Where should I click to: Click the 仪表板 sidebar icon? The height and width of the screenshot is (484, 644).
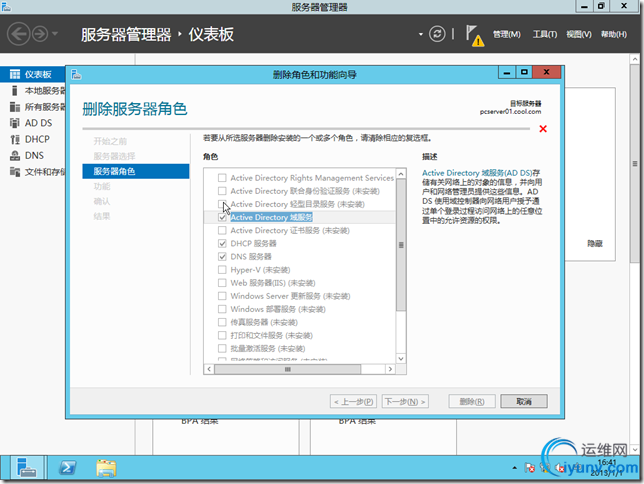tap(15, 74)
